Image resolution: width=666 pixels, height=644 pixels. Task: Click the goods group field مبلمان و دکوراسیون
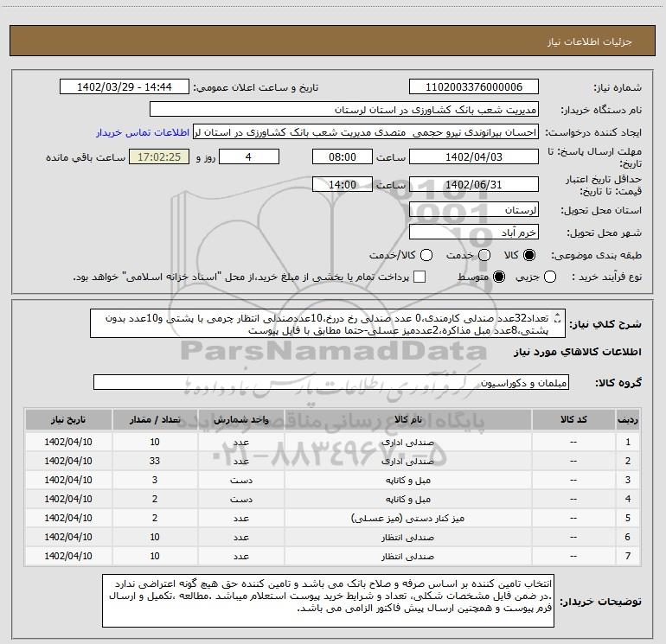(331, 382)
